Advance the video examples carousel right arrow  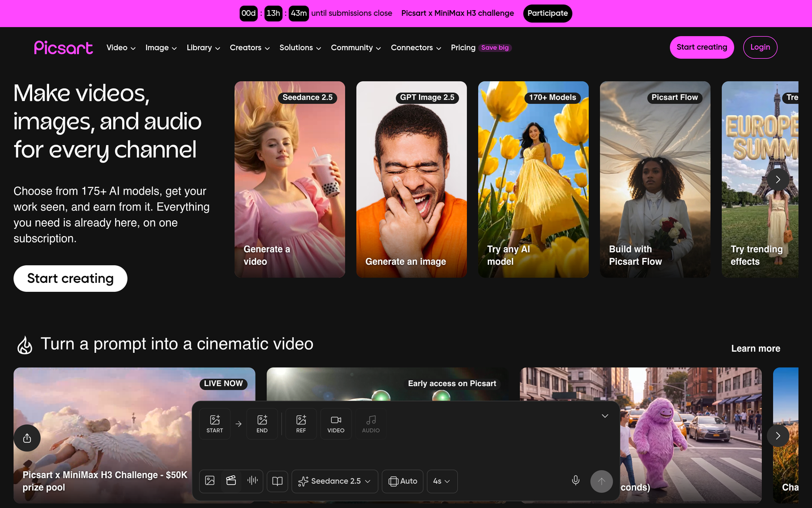point(778,436)
